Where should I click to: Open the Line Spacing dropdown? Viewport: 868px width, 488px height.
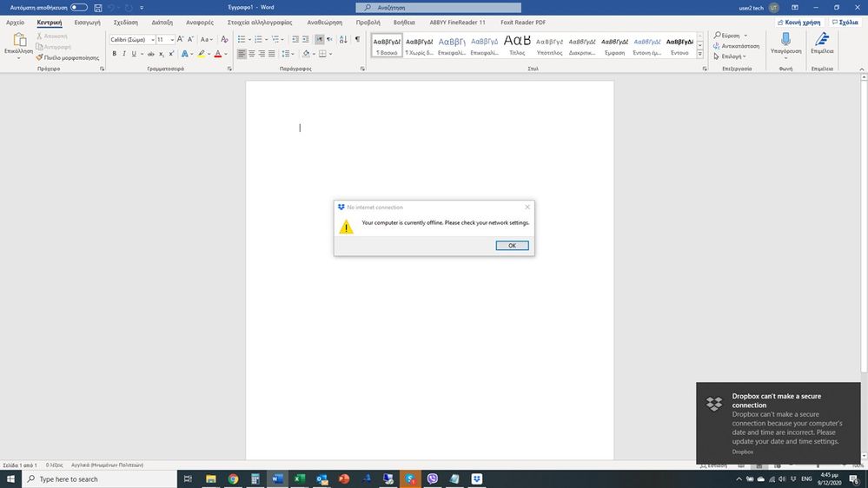287,54
